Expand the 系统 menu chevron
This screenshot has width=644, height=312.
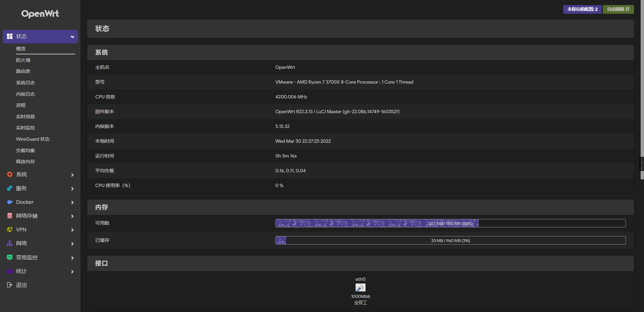coord(72,175)
